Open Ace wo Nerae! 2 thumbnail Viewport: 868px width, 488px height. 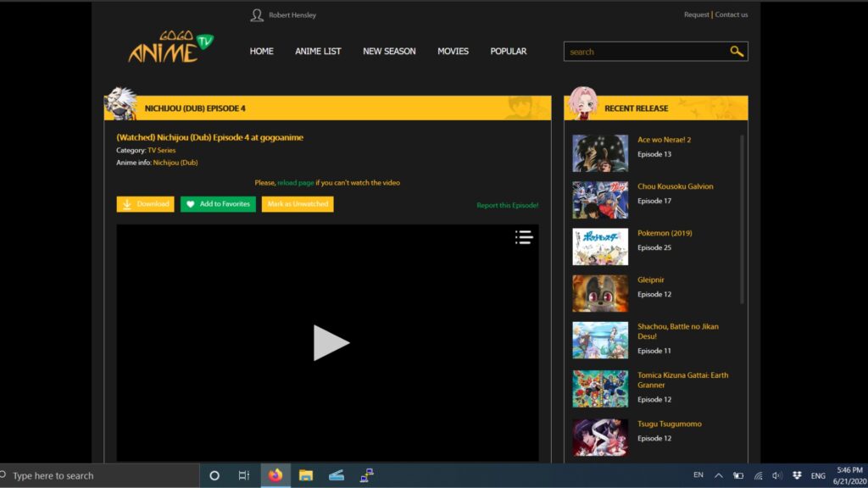pos(600,153)
